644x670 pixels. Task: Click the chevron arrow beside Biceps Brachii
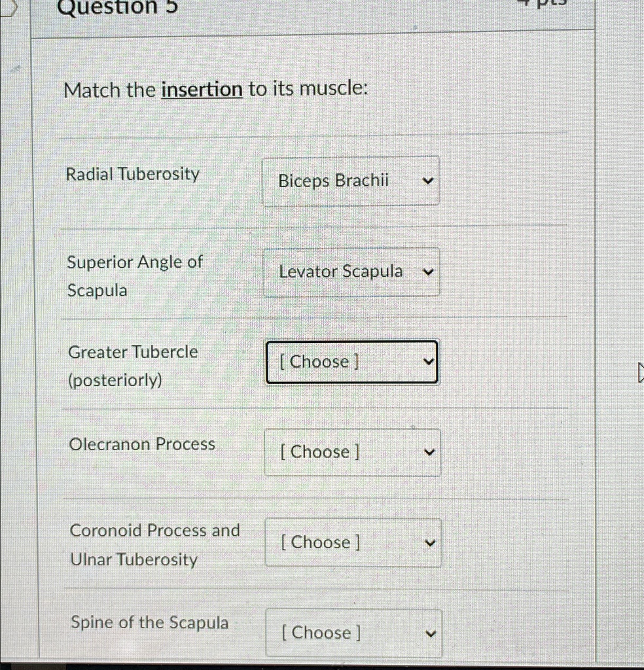tap(428, 181)
